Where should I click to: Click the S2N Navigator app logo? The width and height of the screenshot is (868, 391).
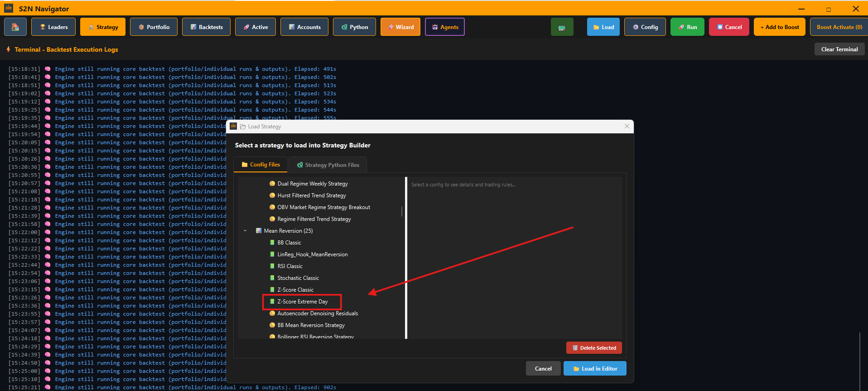click(x=9, y=8)
